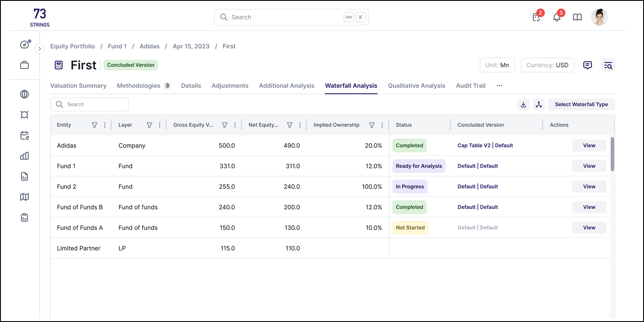
Task: Switch to the Audit Trail tab
Action: [x=471, y=86]
